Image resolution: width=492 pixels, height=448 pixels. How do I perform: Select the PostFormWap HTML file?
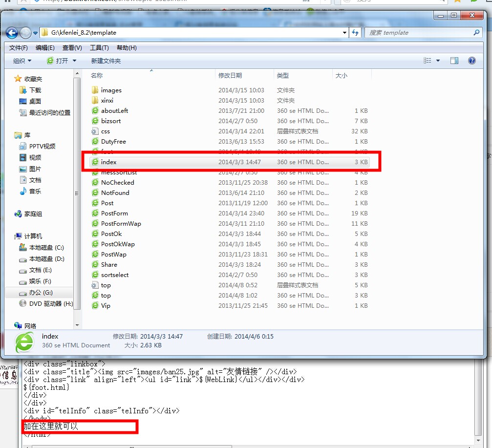coord(121,223)
